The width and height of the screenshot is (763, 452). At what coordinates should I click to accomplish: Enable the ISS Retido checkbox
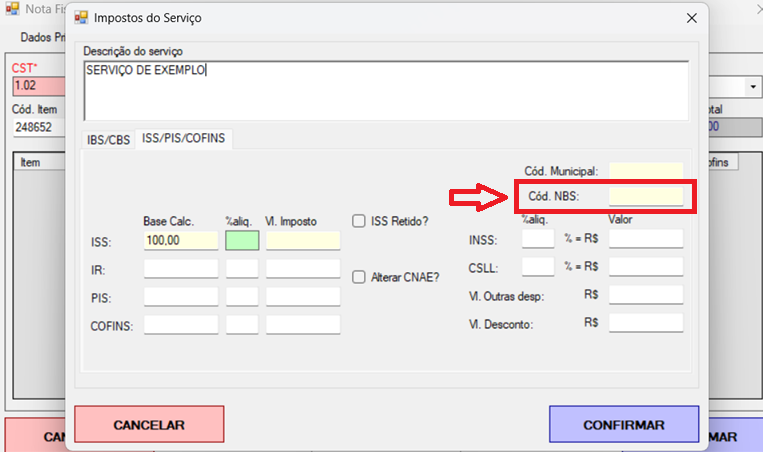pos(359,220)
